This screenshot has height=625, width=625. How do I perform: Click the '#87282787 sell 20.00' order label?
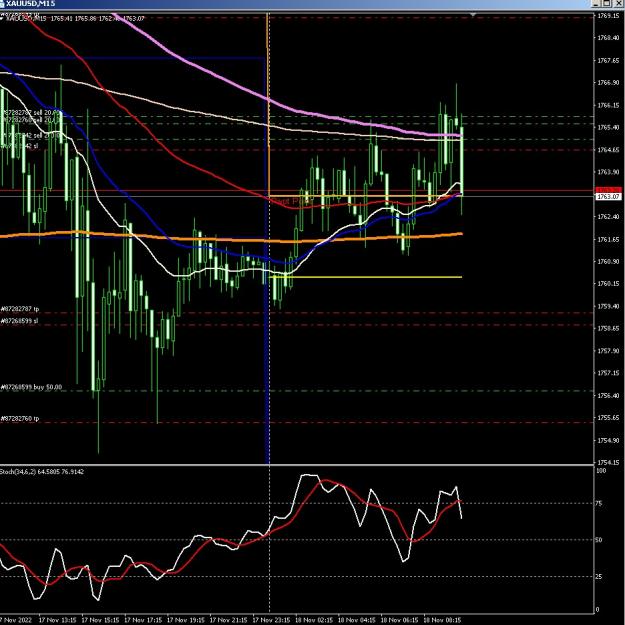pyautogui.click(x=31, y=113)
